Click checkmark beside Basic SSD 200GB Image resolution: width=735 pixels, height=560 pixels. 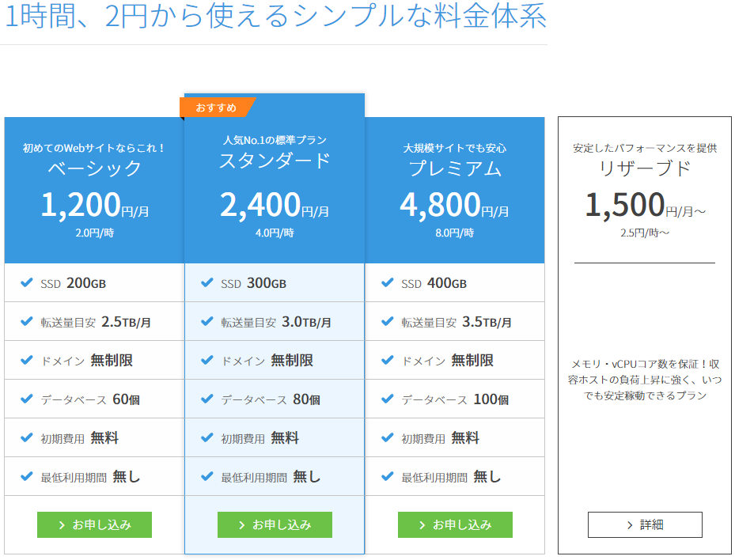click(27, 283)
